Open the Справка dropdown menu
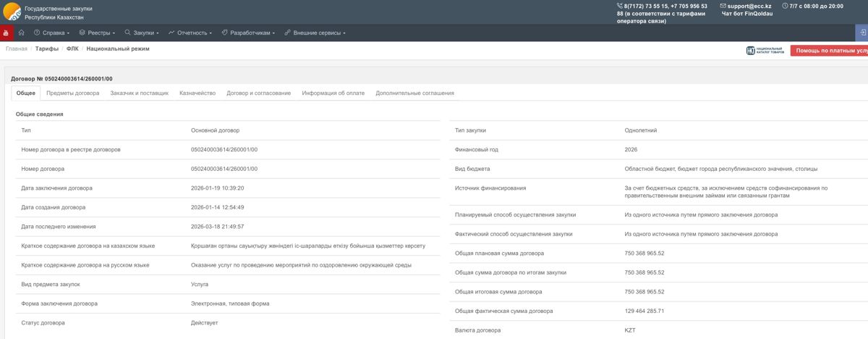Viewport: 868px width, 339px height. (51, 33)
